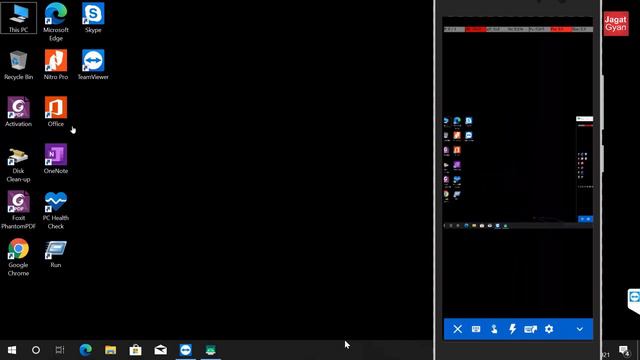Select the Recycle Bin icon
The height and width of the screenshot is (360, 640).
pos(18,65)
